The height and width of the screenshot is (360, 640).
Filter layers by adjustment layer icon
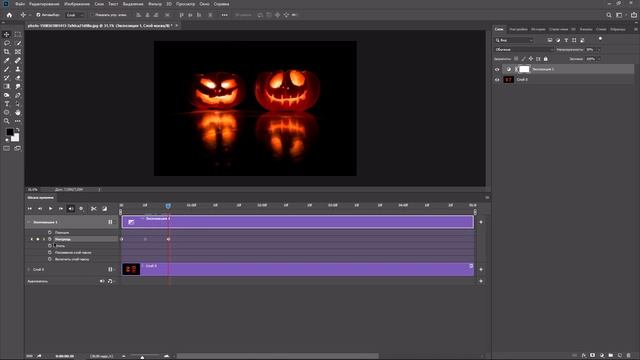(558, 40)
